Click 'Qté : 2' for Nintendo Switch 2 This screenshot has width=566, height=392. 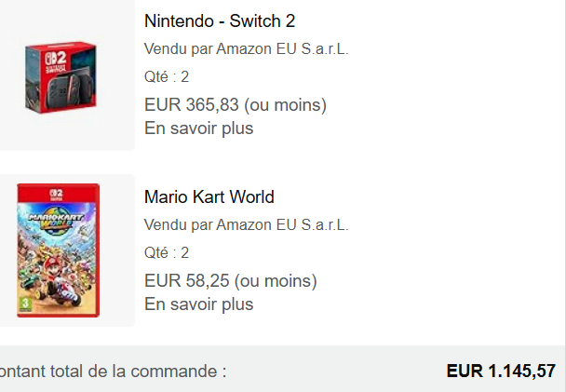pyautogui.click(x=167, y=76)
